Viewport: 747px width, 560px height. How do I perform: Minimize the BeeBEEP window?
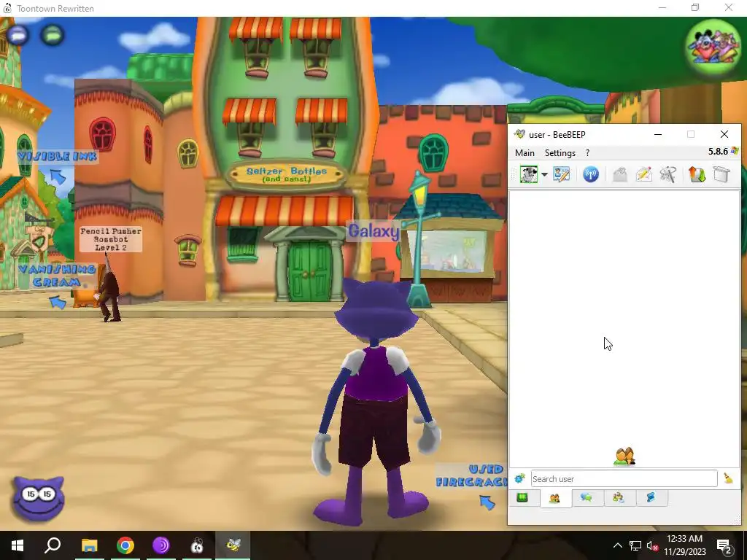click(658, 135)
